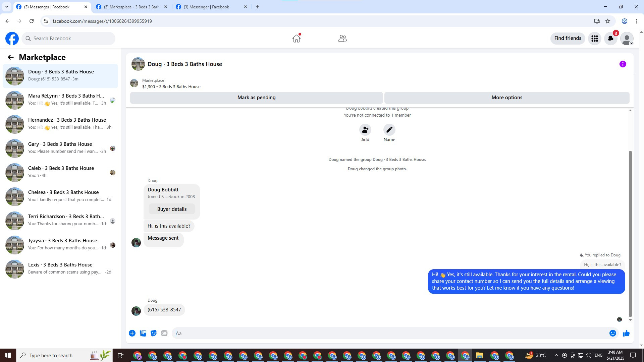Open conversation information purple icon
The height and width of the screenshot is (362, 644).
pos(623,64)
